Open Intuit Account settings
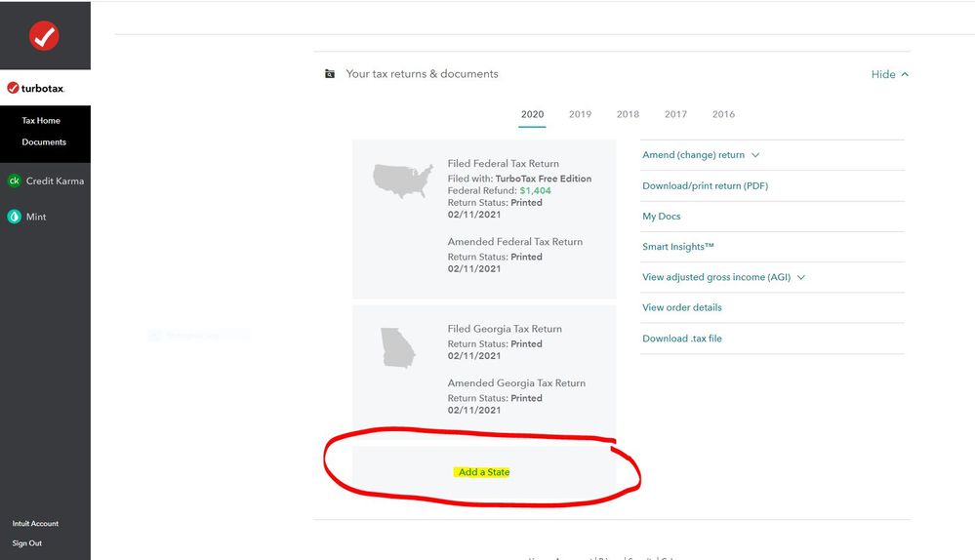The image size is (975, 560). pos(35,523)
